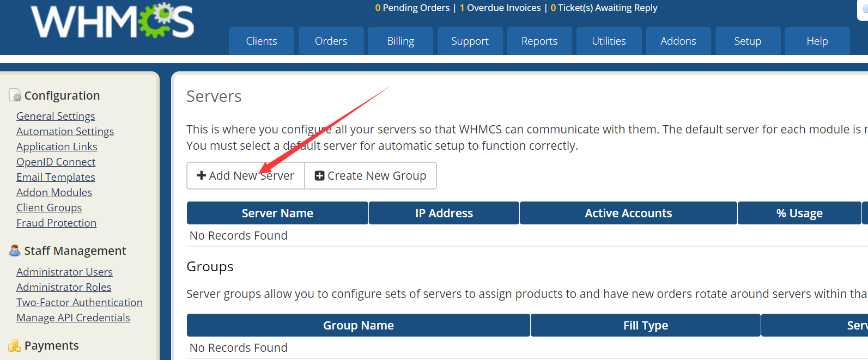
Task: Open Fraud Protection page
Action: point(56,223)
